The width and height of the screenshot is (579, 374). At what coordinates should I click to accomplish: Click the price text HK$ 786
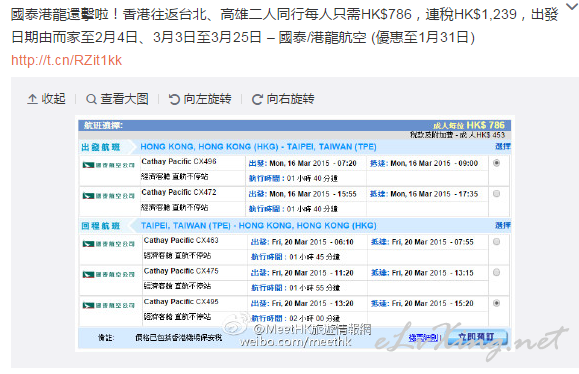tap(485, 125)
